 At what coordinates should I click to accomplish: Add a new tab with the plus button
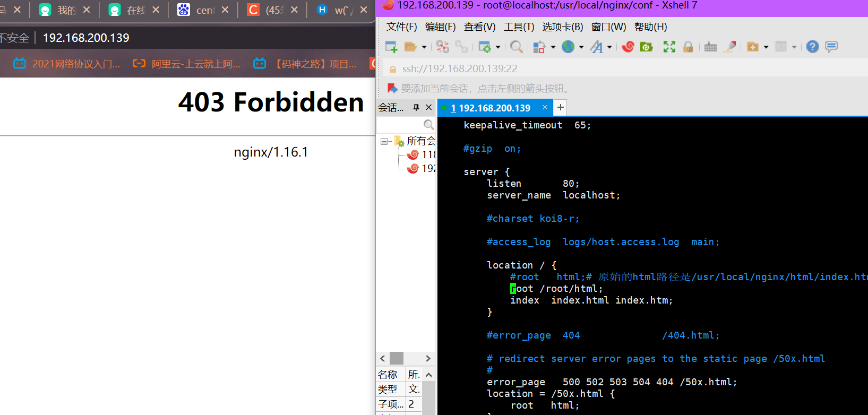560,108
